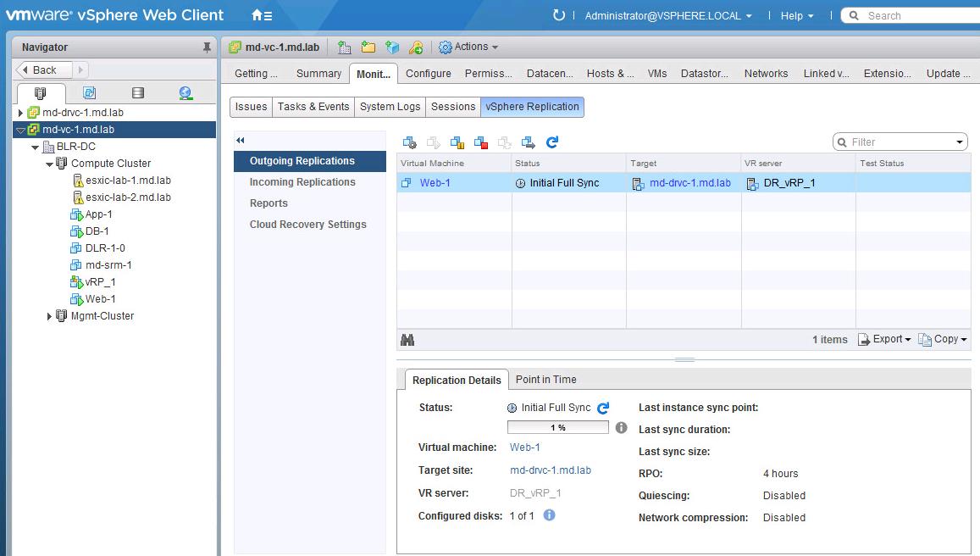The width and height of the screenshot is (980, 556).
Task: Select vRP_1 in the navigator tree
Action: [100, 282]
